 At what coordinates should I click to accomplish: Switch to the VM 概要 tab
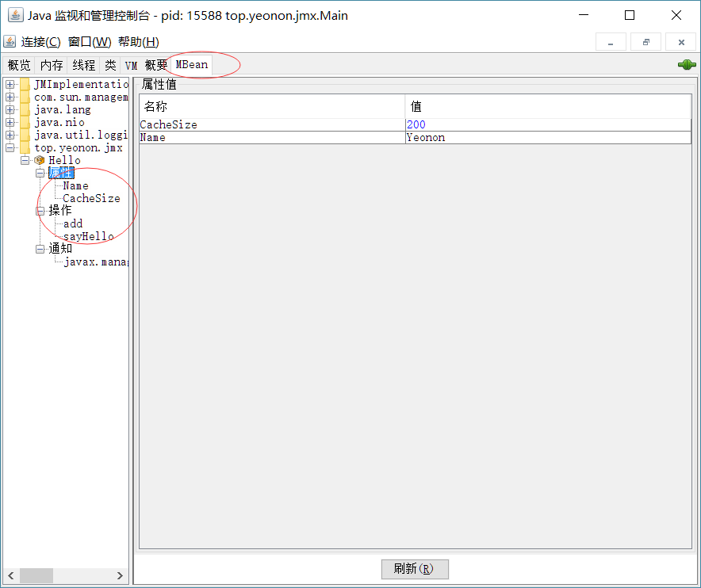[146, 65]
